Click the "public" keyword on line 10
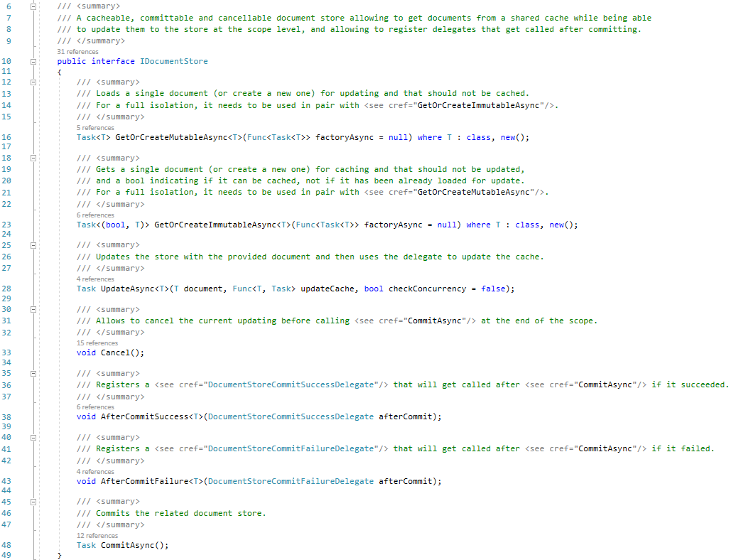Image resolution: width=736 pixels, height=560 pixels. pos(72,62)
